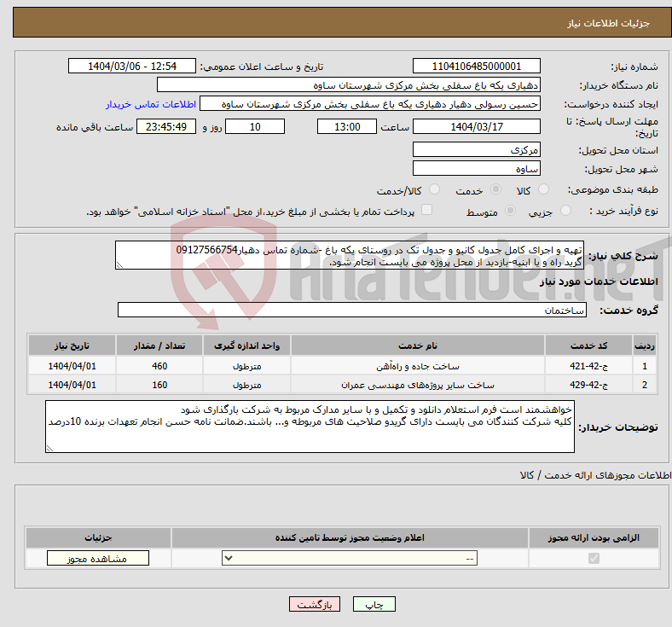Image resolution: width=672 pixels, height=627 pixels.
Task: Click the resize handle of شرح کلی نیاز box
Action: [119, 265]
